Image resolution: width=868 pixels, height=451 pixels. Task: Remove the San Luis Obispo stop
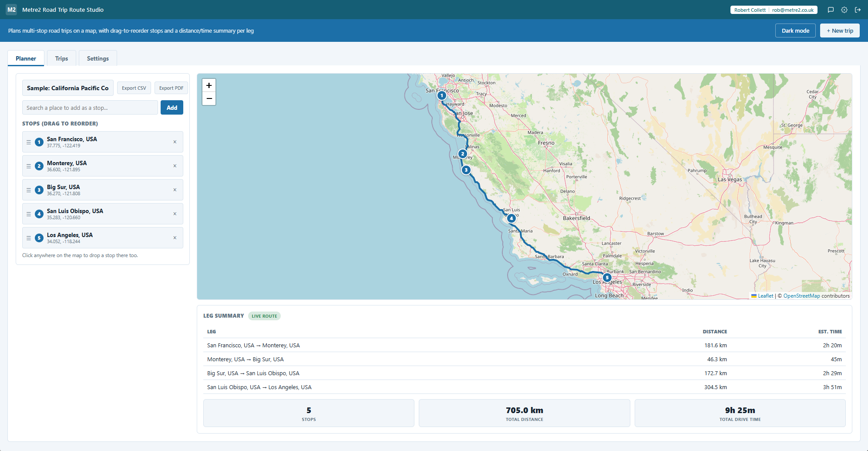click(175, 214)
